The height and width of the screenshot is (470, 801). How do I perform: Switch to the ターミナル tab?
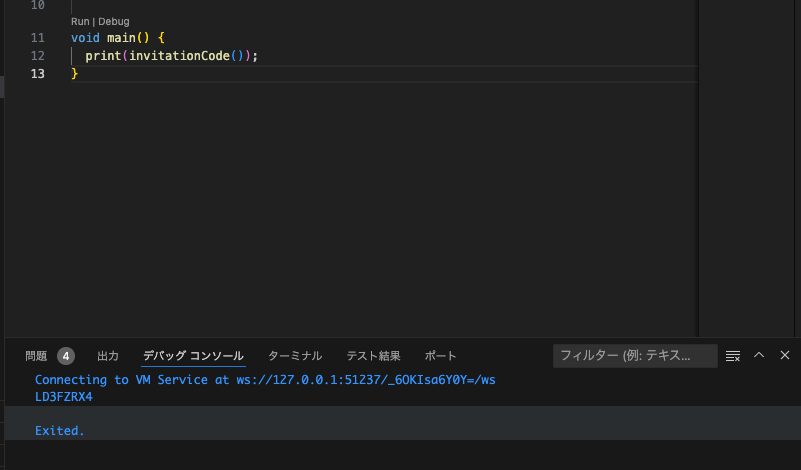(295, 356)
